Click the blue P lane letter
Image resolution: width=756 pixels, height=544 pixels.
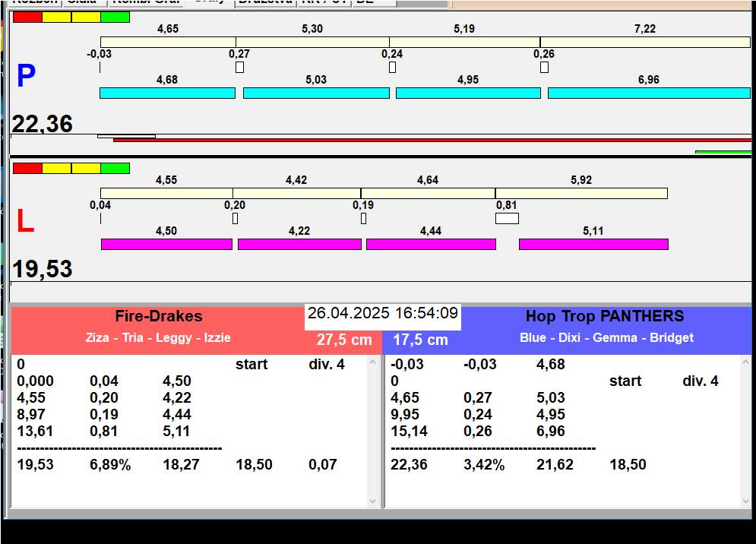tap(26, 76)
